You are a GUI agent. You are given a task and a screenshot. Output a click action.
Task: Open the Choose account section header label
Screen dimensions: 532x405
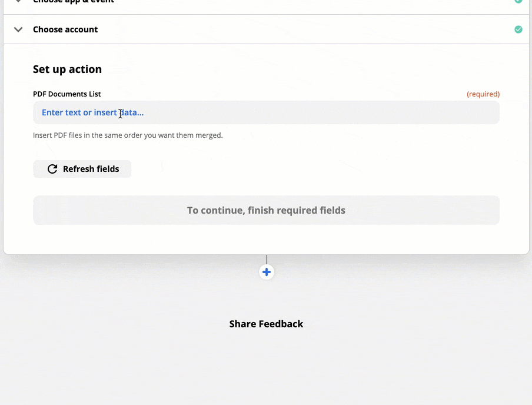(65, 29)
